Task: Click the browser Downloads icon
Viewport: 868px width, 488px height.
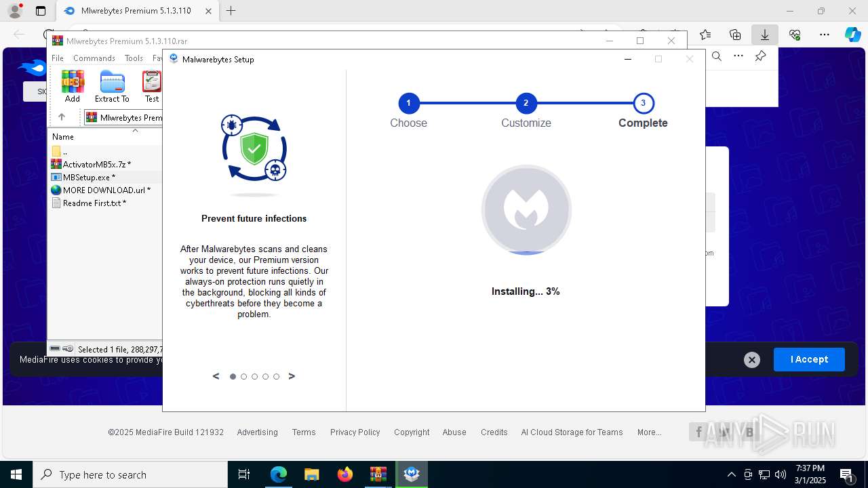Action: pyautogui.click(x=764, y=35)
